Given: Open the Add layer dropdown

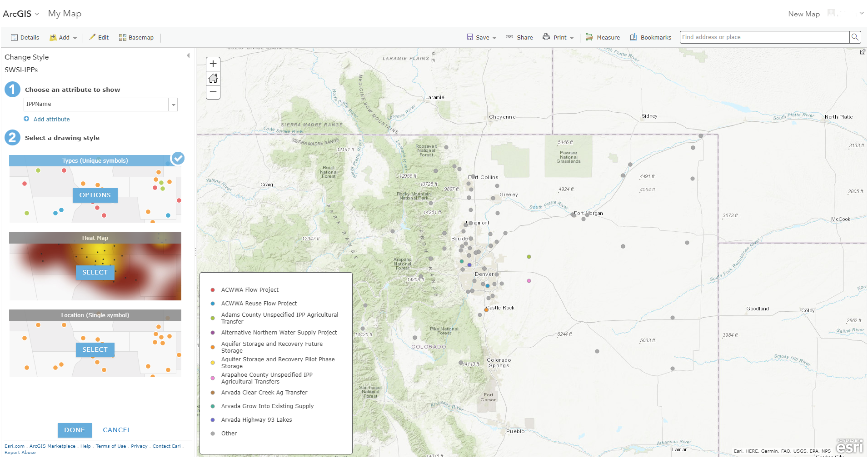Looking at the screenshot, I should 63,38.
